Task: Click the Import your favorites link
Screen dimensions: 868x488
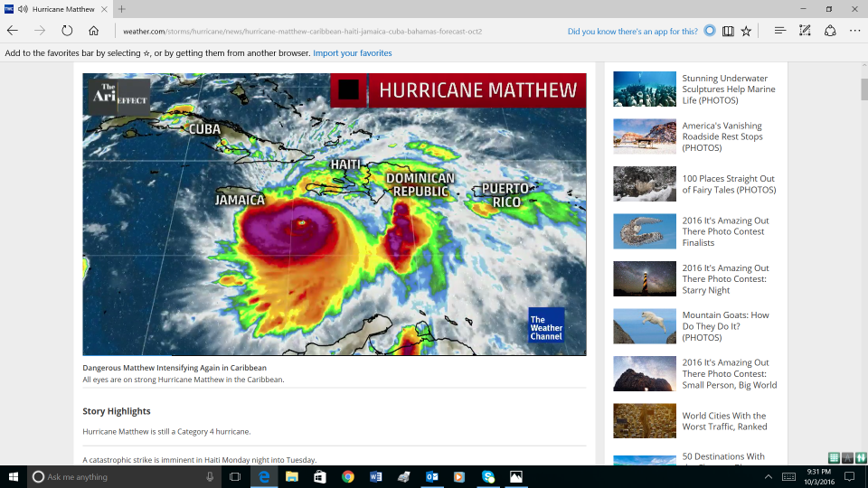Action: point(352,53)
